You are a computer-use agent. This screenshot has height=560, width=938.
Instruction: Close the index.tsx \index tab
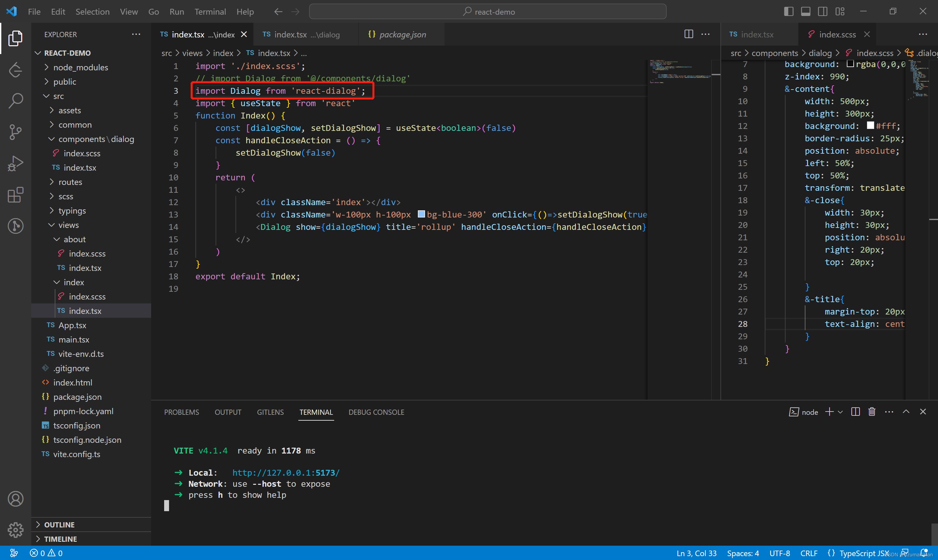tap(244, 34)
